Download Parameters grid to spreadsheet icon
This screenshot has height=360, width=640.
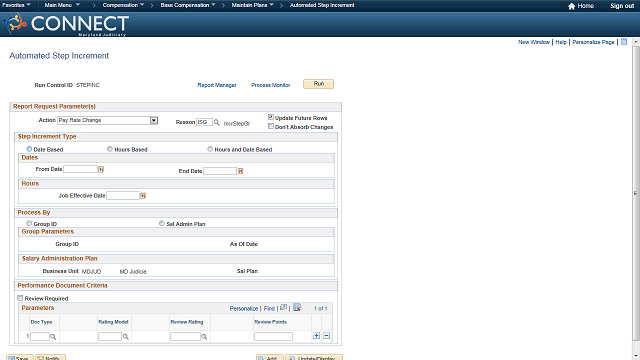pyautogui.click(x=297, y=307)
